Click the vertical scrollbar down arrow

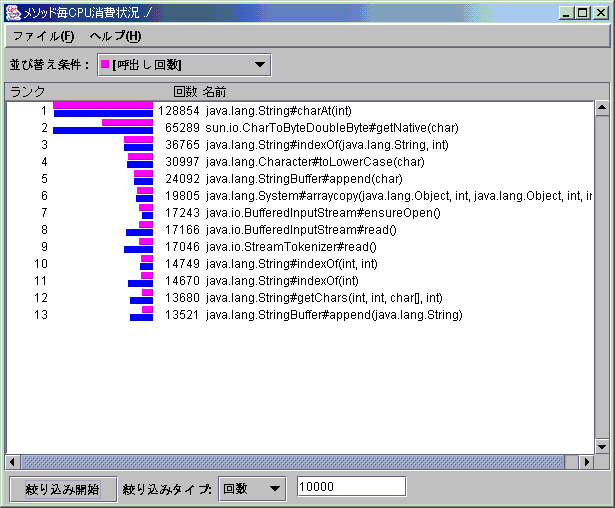[x=602, y=446]
